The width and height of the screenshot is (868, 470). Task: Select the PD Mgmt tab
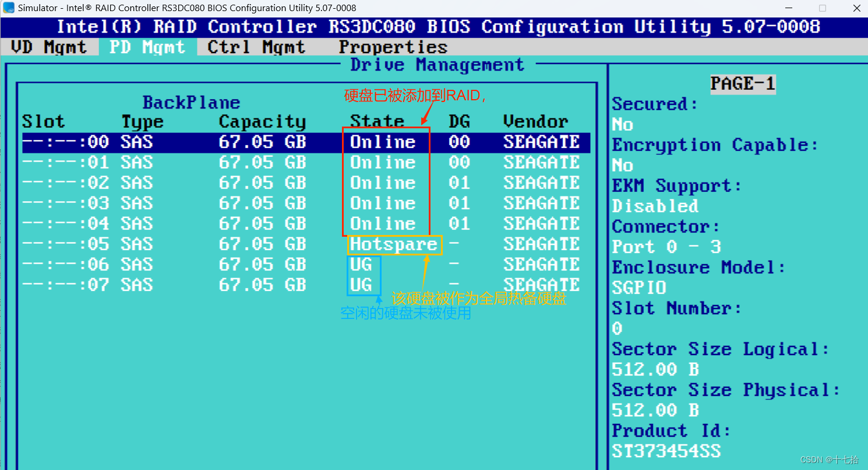click(x=147, y=47)
